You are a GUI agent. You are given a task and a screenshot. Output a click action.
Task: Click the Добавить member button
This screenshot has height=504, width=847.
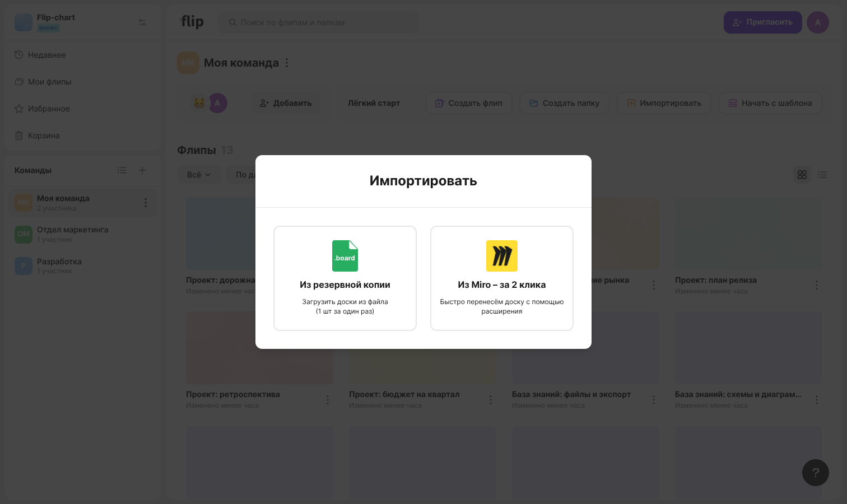[x=286, y=103]
